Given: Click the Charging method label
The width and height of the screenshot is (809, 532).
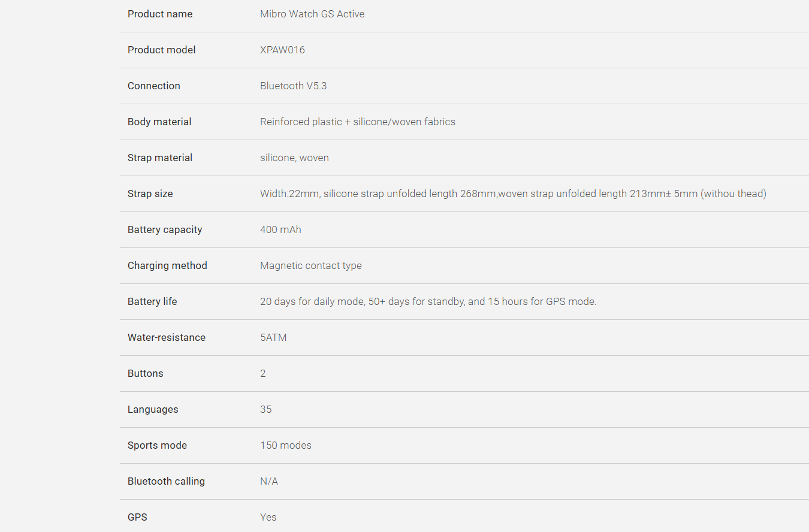Looking at the screenshot, I should (167, 265).
